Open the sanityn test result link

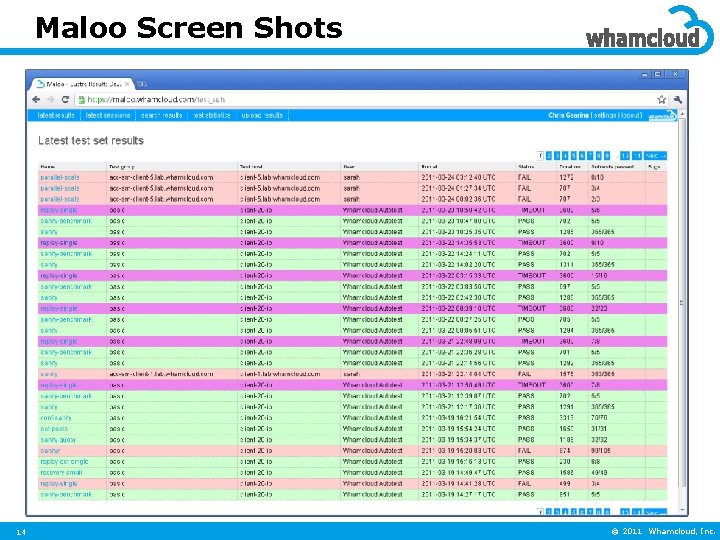coord(51,451)
